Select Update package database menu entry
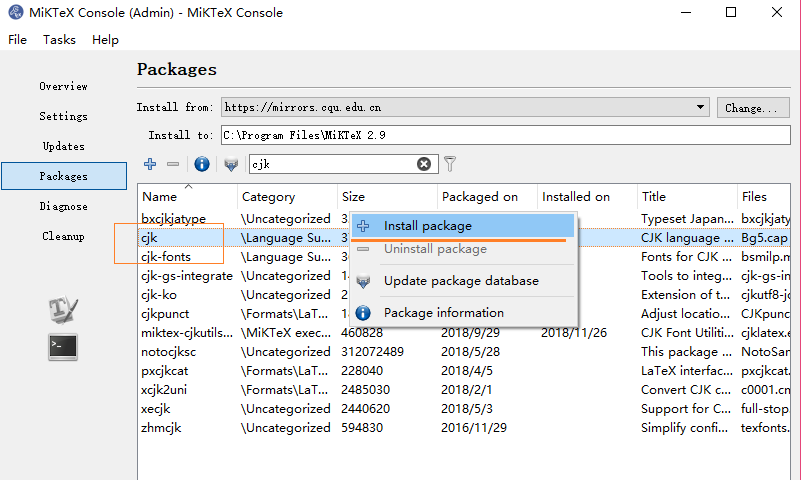 point(463,281)
